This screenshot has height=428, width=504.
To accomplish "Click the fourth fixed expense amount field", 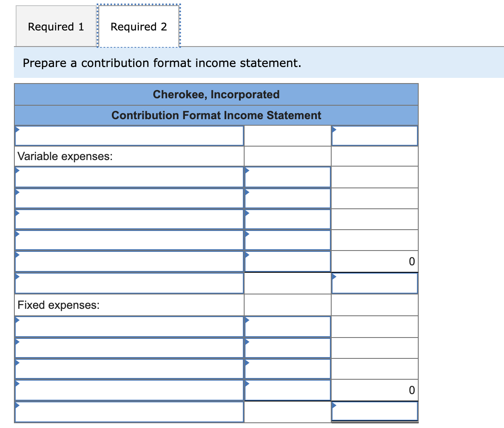I will (288, 390).
